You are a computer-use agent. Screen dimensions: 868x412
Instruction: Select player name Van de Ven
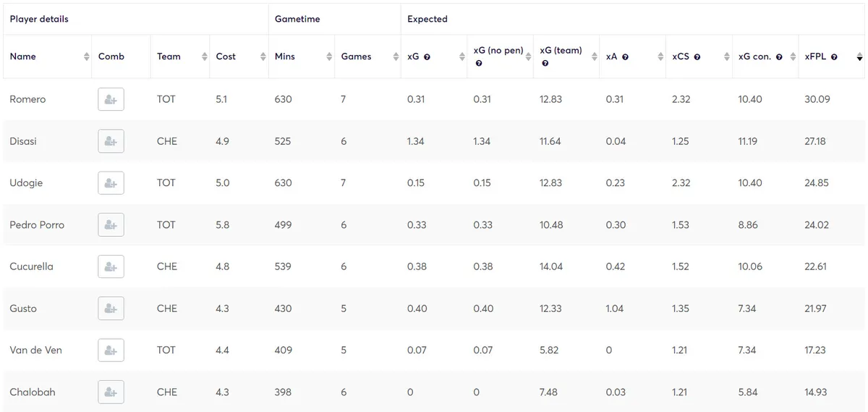click(x=35, y=350)
